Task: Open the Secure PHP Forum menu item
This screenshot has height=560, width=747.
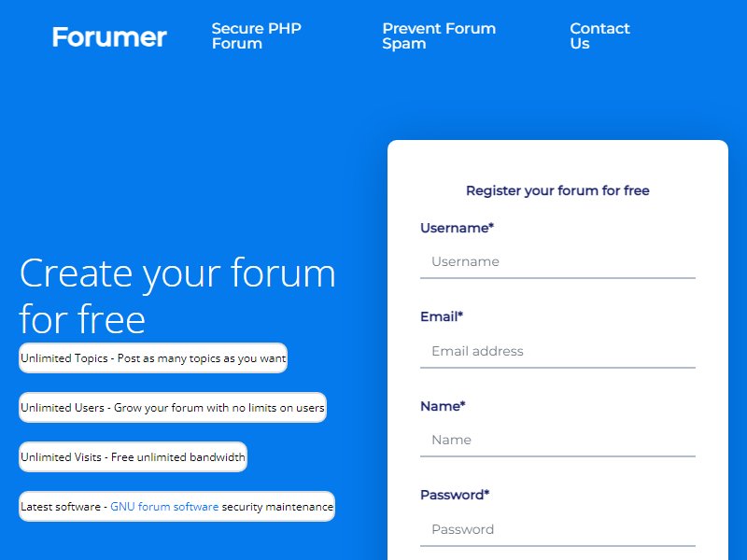Action: [x=256, y=35]
